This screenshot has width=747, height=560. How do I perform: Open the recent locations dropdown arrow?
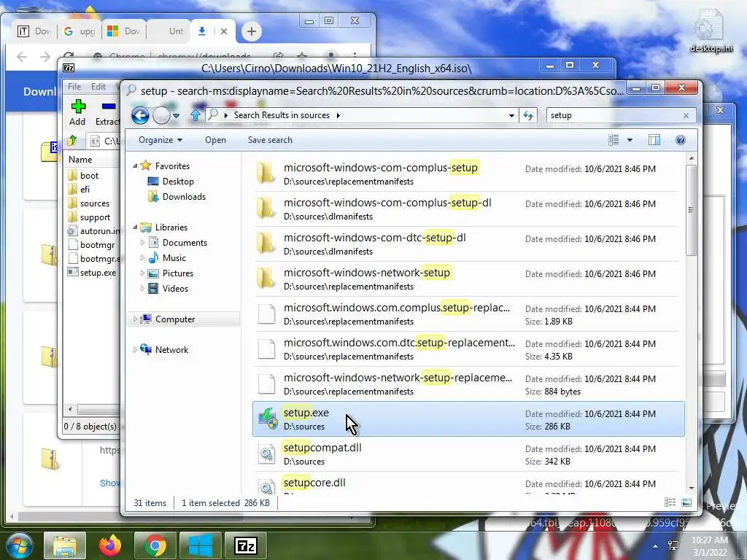pyautogui.click(x=177, y=115)
